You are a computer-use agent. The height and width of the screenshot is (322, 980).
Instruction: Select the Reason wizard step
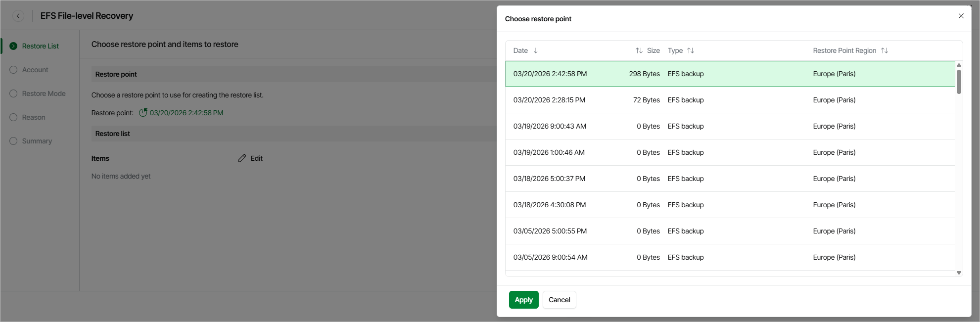click(34, 117)
